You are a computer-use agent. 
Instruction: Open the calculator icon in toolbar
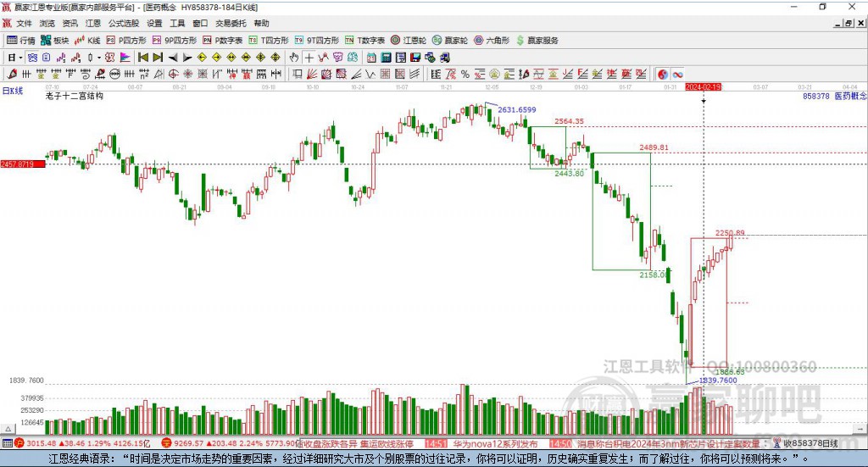(x=386, y=58)
